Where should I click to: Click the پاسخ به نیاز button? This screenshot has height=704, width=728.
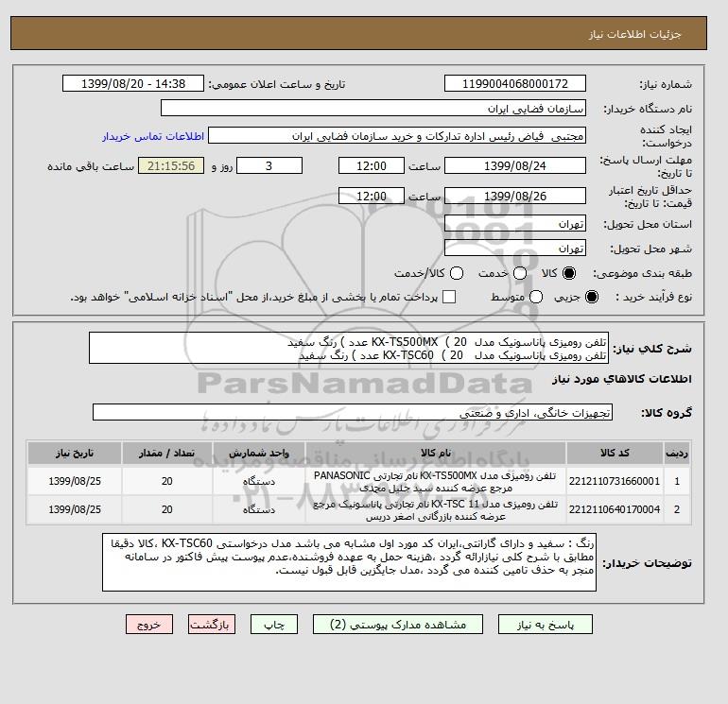click(546, 625)
